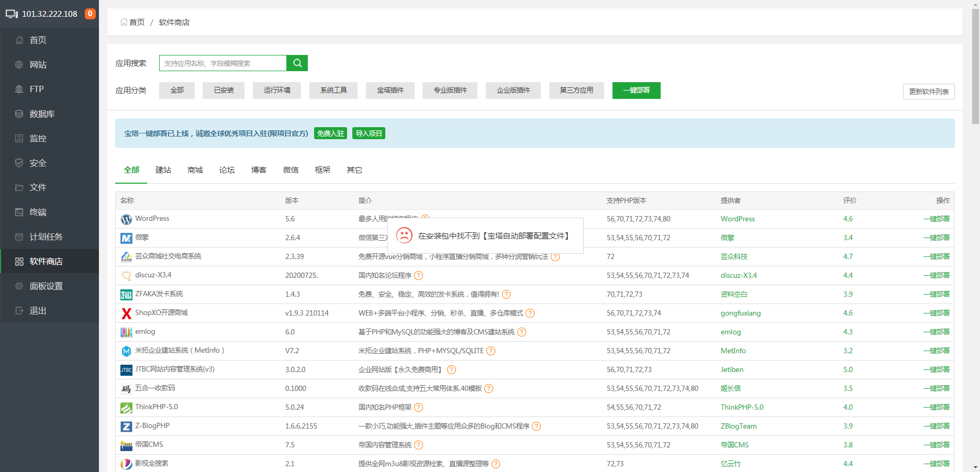Select the 建站 category tab
This screenshot has height=472, width=980.
click(x=163, y=170)
